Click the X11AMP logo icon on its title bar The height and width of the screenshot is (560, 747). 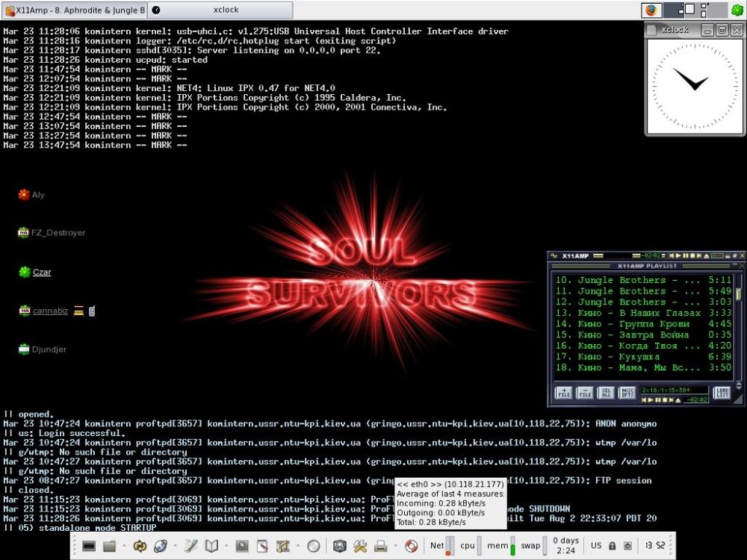click(x=554, y=255)
